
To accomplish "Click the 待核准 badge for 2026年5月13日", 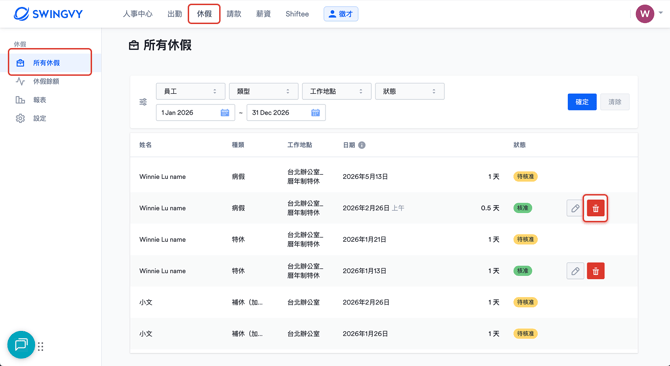I will (525, 177).
